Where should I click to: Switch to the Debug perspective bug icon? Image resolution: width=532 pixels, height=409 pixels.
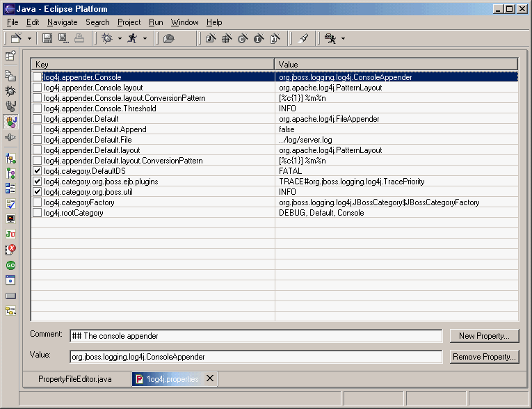tap(10, 91)
